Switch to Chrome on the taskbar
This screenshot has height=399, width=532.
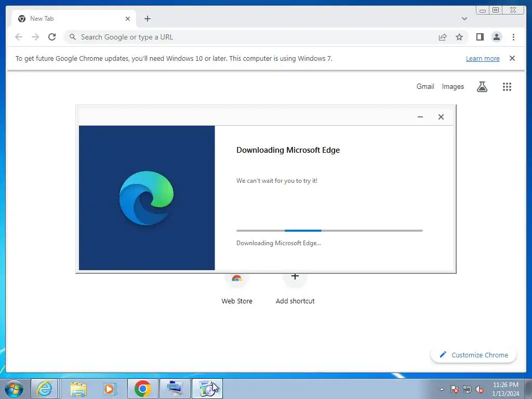(x=142, y=389)
